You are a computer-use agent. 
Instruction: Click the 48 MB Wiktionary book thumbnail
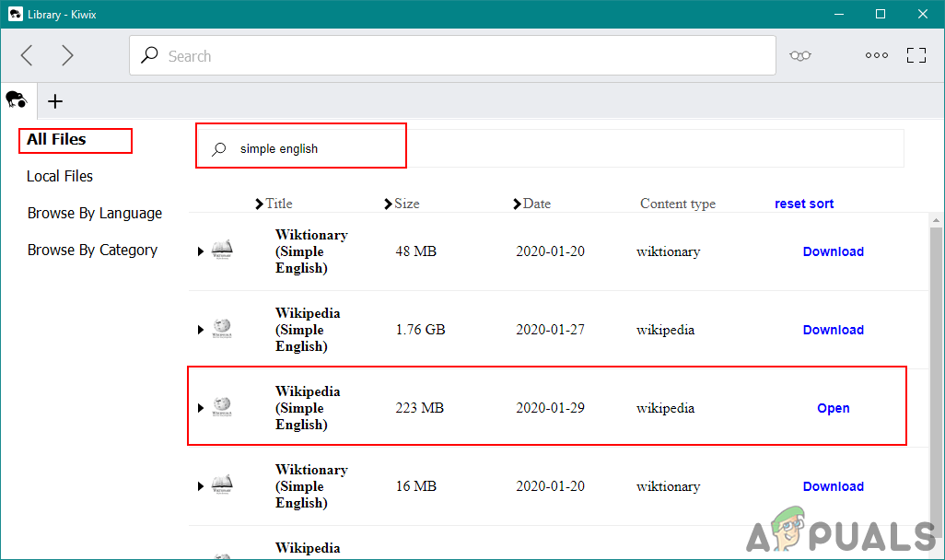tap(222, 251)
